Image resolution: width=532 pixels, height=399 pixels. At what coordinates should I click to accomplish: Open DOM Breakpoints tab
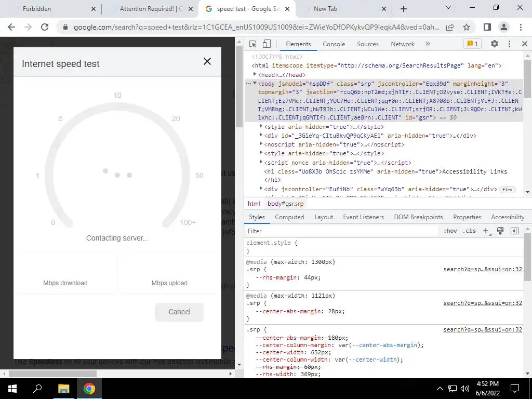coord(418,217)
